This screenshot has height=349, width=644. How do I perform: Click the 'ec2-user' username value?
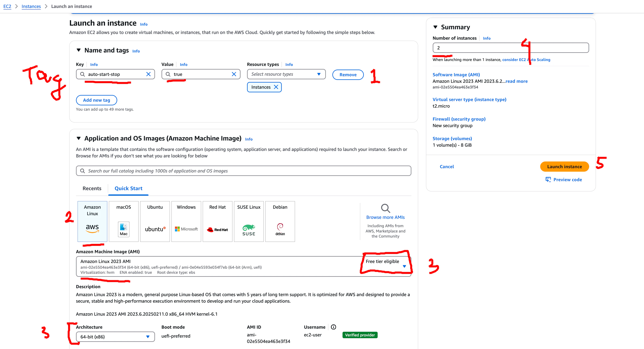(312, 335)
